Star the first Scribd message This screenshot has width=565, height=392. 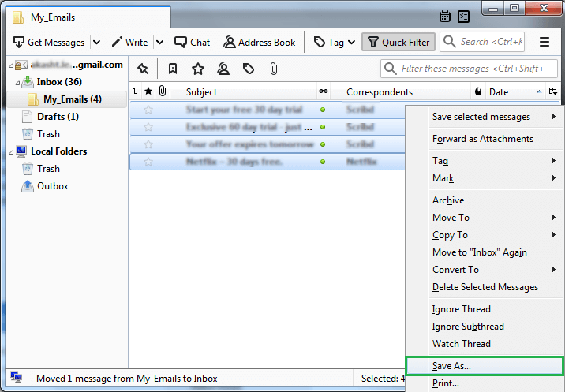tap(148, 110)
